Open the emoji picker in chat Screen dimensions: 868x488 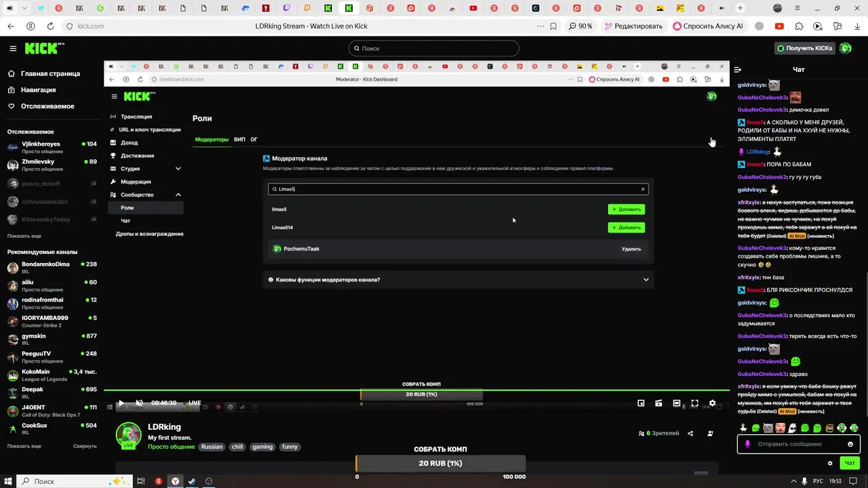tap(850, 445)
